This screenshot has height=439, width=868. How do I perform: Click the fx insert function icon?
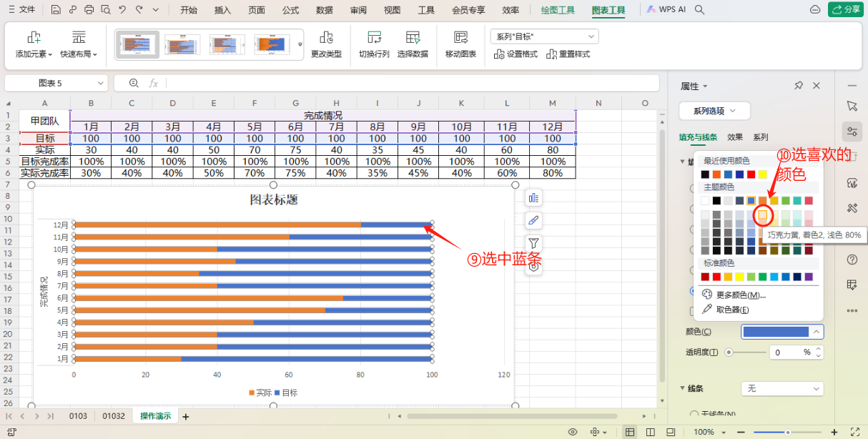(153, 83)
